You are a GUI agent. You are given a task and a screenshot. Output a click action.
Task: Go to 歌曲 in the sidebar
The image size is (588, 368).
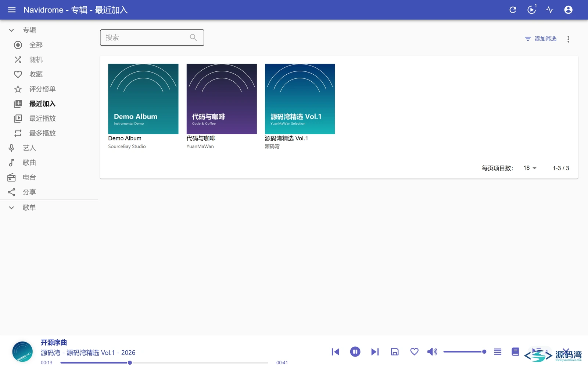[x=49, y=163]
